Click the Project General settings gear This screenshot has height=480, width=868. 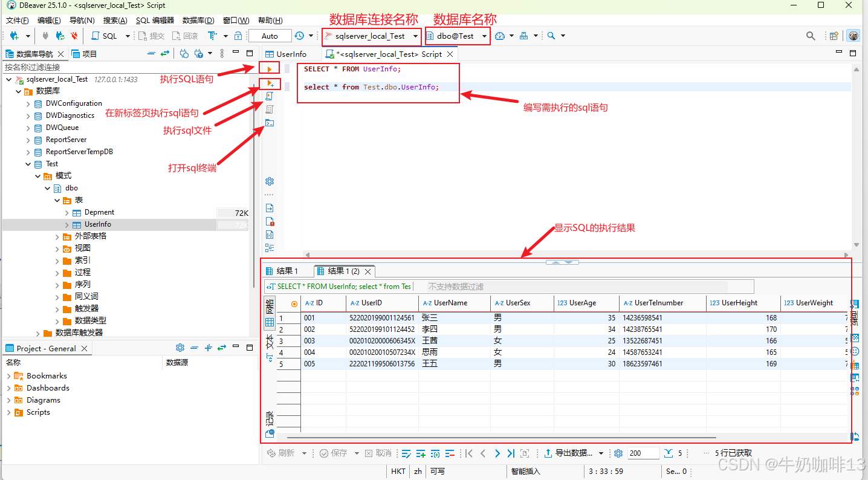180,348
